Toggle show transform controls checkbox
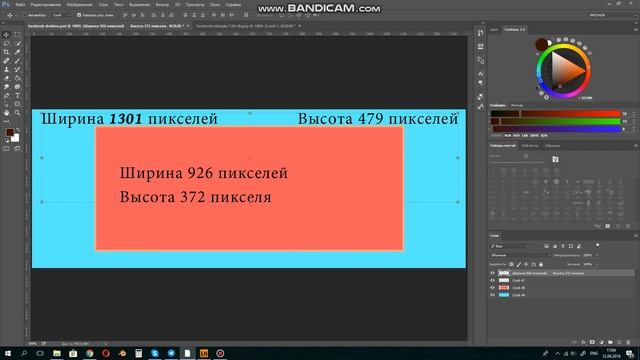 coord(79,15)
